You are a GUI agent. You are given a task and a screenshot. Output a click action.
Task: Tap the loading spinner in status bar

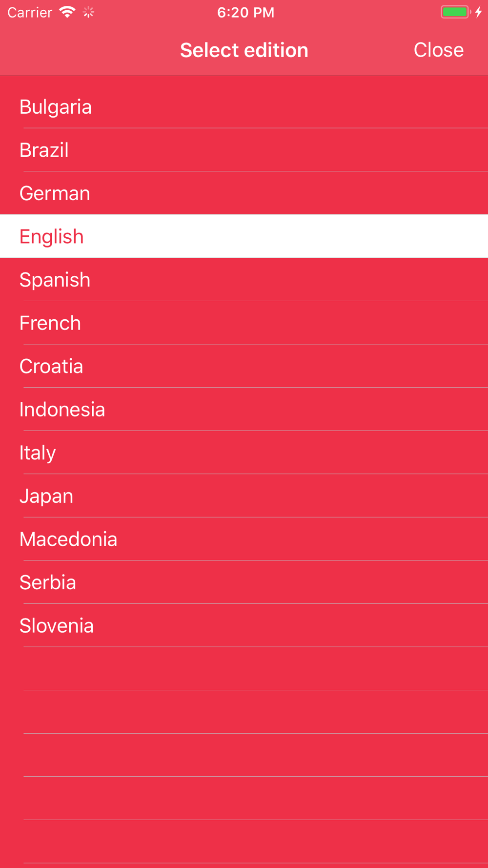(x=88, y=12)
